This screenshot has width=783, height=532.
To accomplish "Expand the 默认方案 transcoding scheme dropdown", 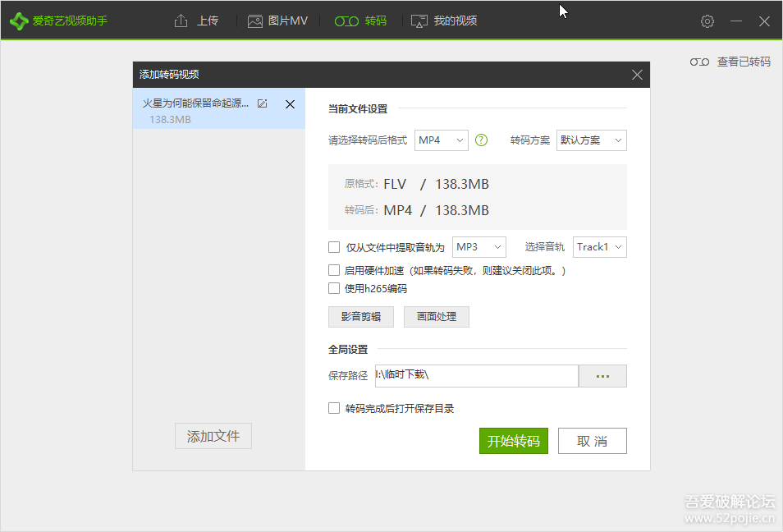I will (591, 140).
